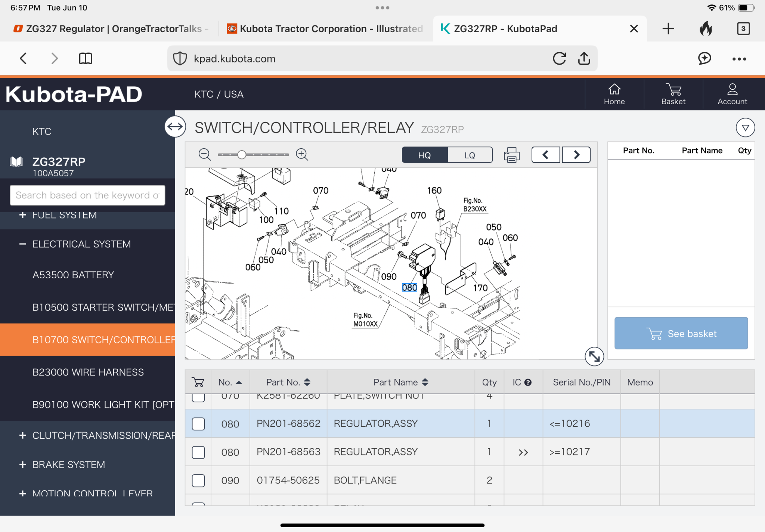Open the IC help question mark
This screenshot has height=532, width=765.
click(x=528, y=382)
